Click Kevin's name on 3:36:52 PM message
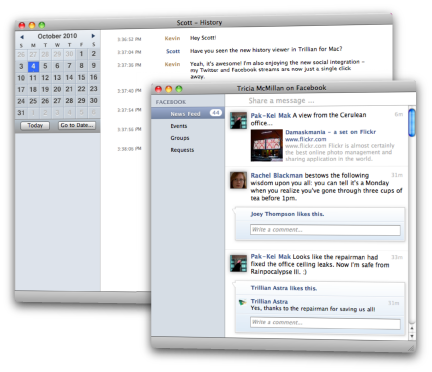Image resolution: width=432 pixels, height=372 pixels. [172, 38]
